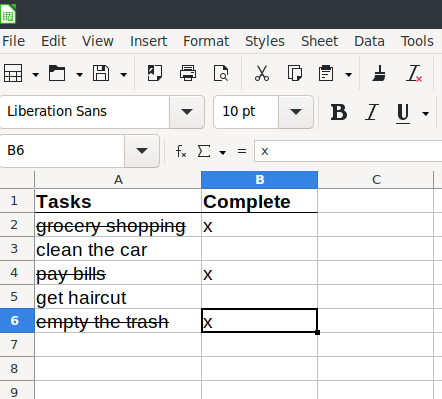
Task: Click the Clear Direct Formatting icon
Action: click(x=414, y=73)
